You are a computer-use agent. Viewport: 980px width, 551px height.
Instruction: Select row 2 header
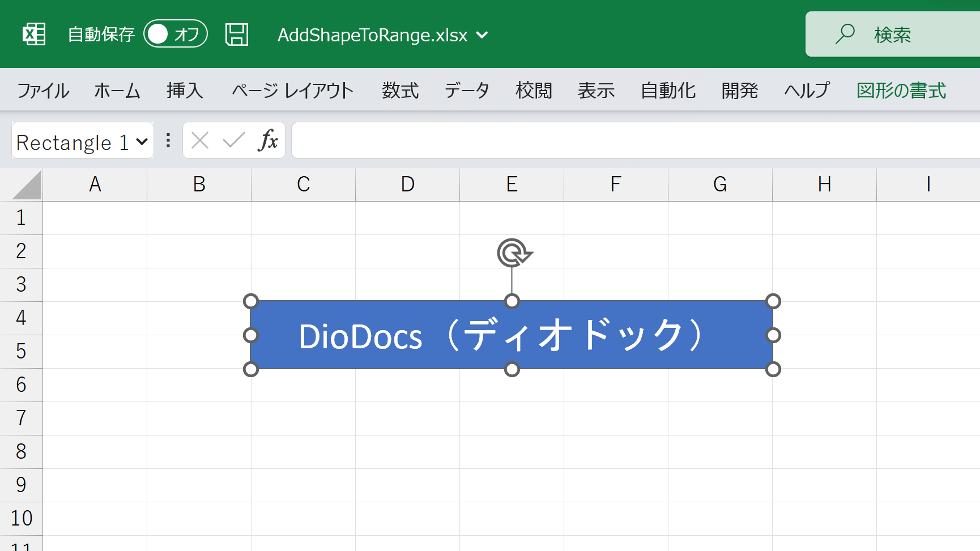coord(21,251)
